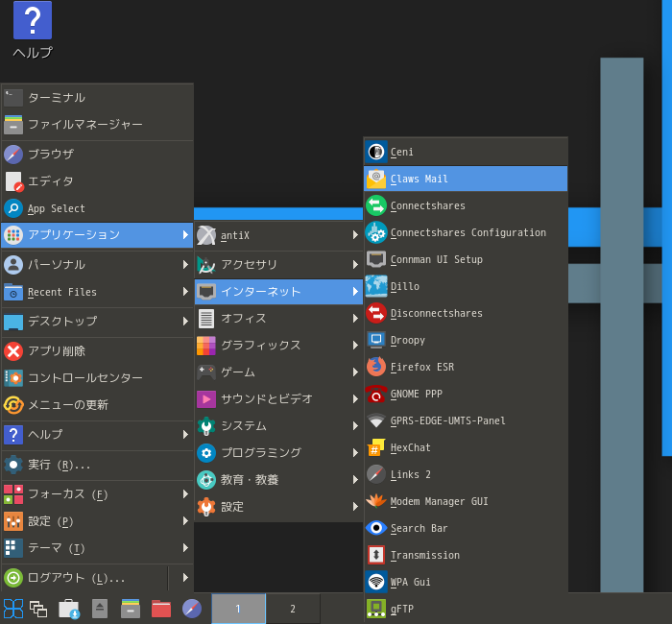Open the テーマ (T) menu entry
Image resolution: width=672 pixels, height=624 pixels.
pos(97,548)
